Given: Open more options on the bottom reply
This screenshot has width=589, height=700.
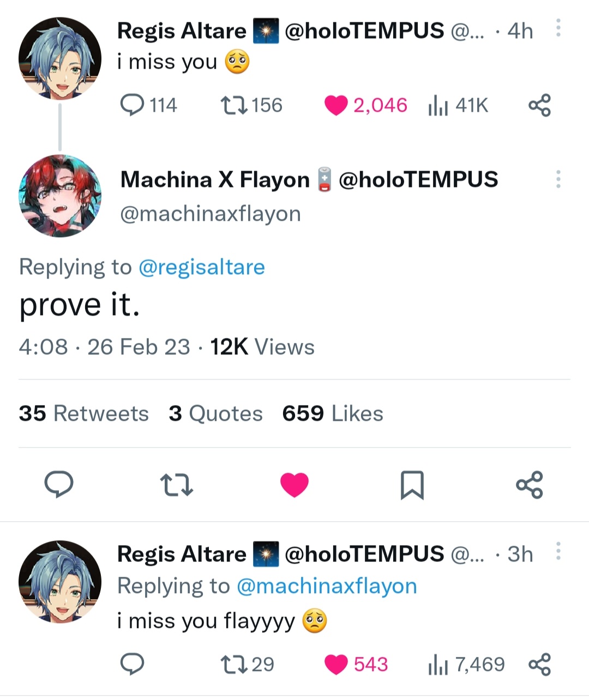Looking at the screenshot, I should coord(558,551).
